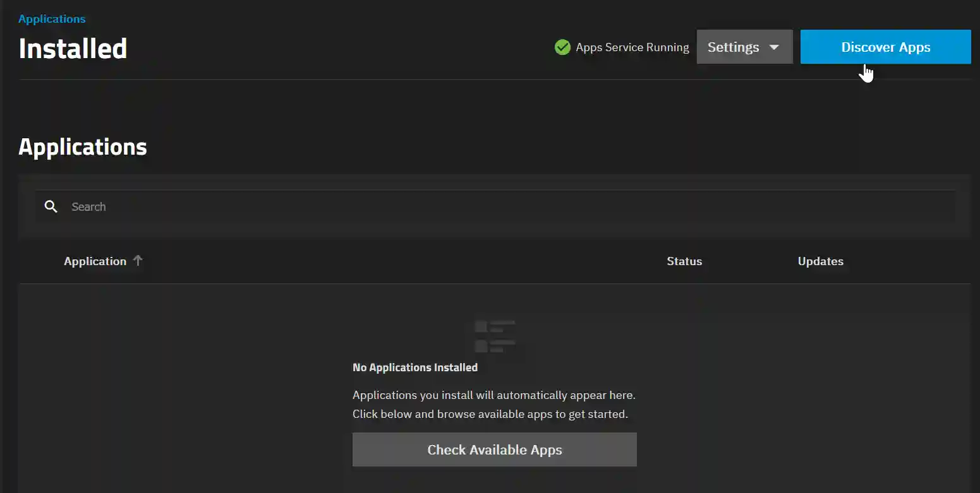Open the Applications breadcrumb link
Viewport: 980px width, 493px height.
tap(52, 18)
